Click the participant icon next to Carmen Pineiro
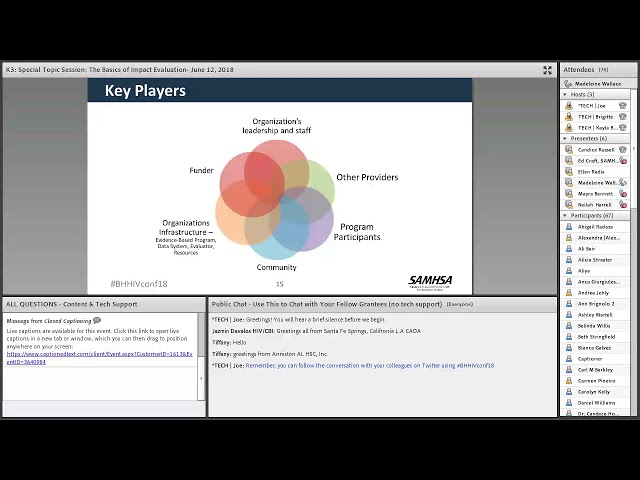Viewport: 640px width, 480px height. pos(569,381)
